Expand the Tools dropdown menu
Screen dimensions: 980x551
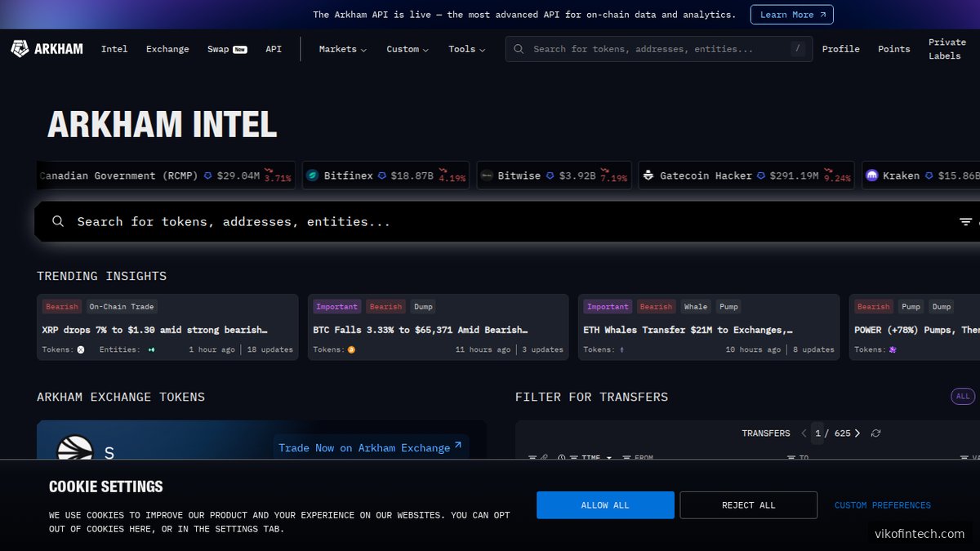pyautogui.click(x=466, y=49)
